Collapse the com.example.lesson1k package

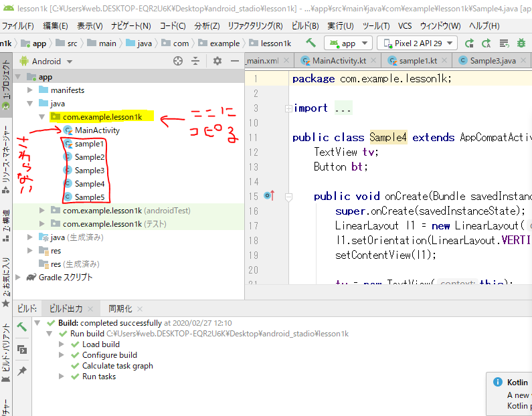pyautogui.click(x=41, y=117)
